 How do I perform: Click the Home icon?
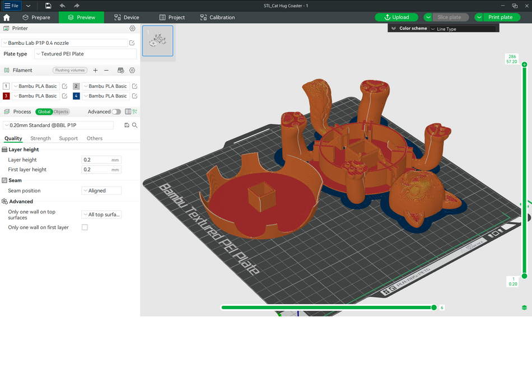click(7, 17)
